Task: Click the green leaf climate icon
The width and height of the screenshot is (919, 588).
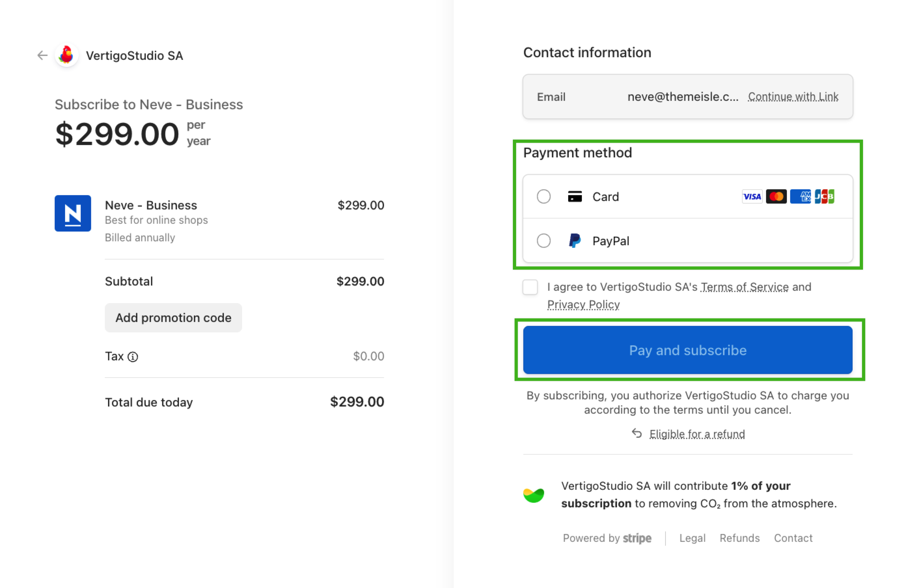Action: click(x=534, y=495)
